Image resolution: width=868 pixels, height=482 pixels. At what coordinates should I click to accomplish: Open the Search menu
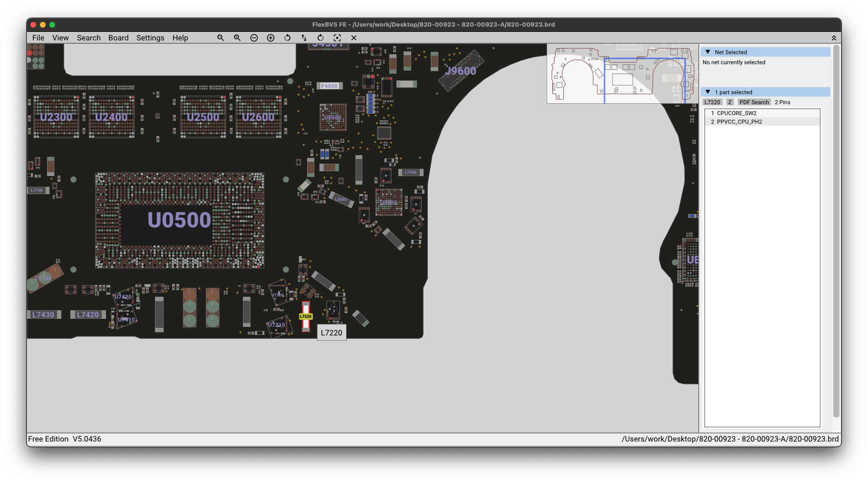tap(89, 38)
